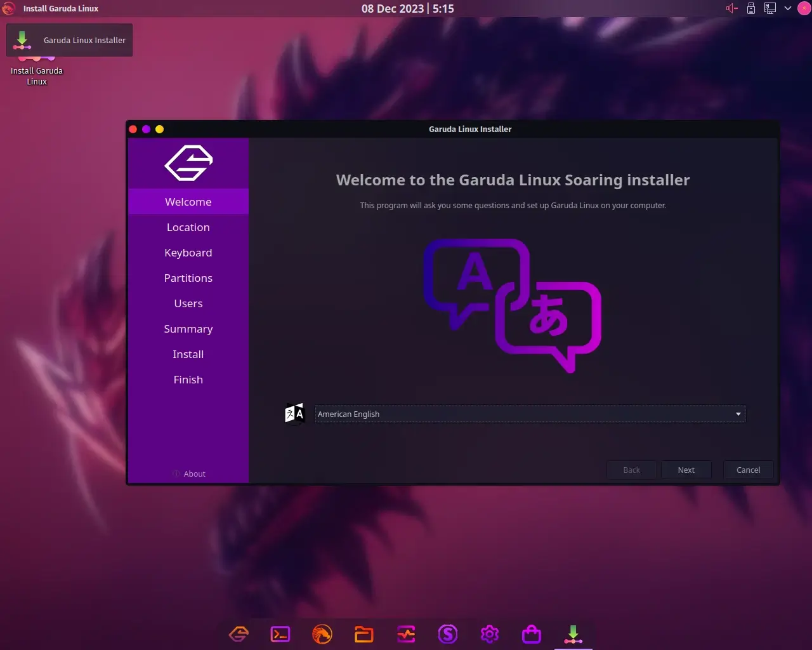Image resolution: width=812 pixels, height=650 pixels.
Task: Click the installer download icon in dock
Action: [573, 633]
